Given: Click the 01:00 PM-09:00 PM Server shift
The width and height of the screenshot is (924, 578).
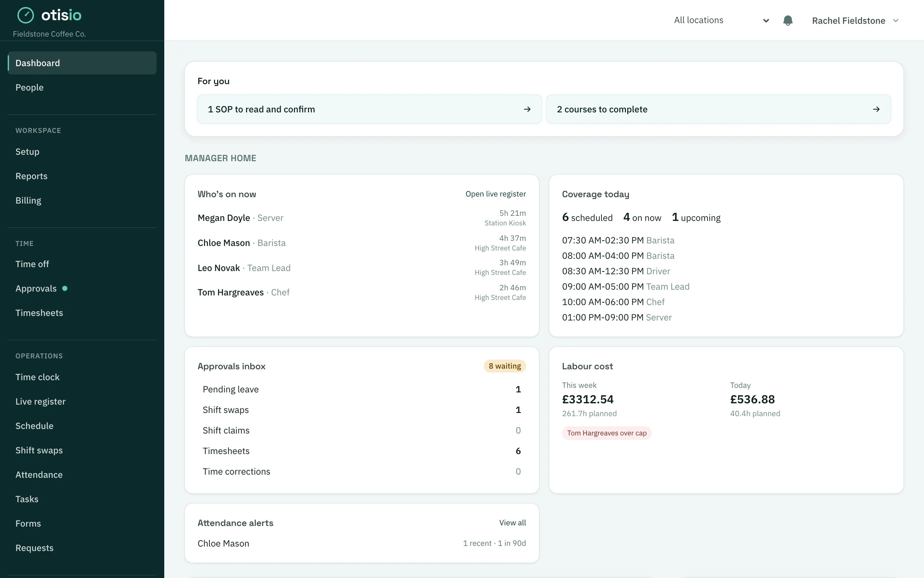Looking at the screenshot, I should coord(617,318).
